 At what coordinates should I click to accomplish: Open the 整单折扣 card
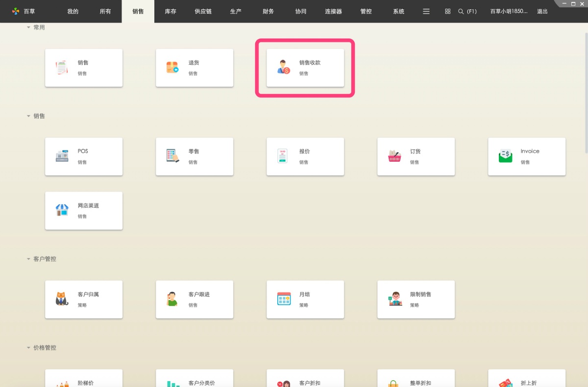416,378
